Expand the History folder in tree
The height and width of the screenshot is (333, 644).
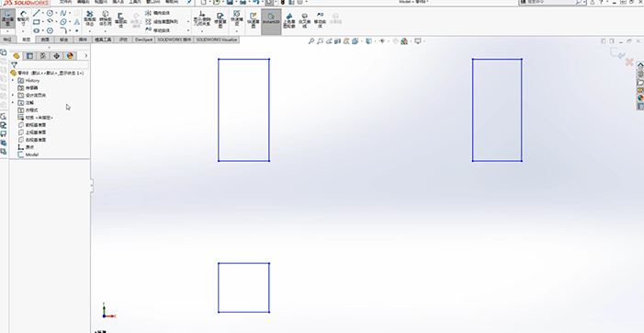click(13, 81)
